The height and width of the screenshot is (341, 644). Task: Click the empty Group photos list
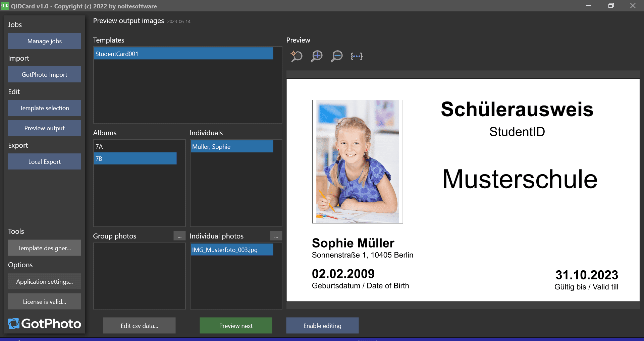[139, 276]
